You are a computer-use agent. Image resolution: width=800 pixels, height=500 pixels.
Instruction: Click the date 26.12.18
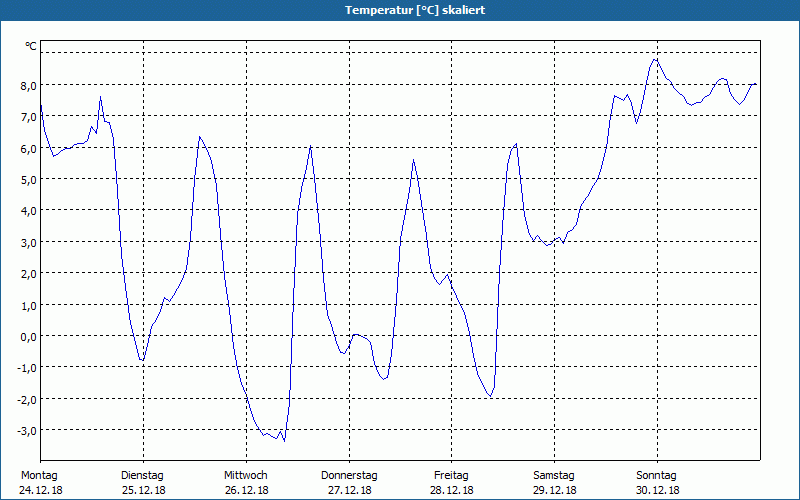pos(246,490)
